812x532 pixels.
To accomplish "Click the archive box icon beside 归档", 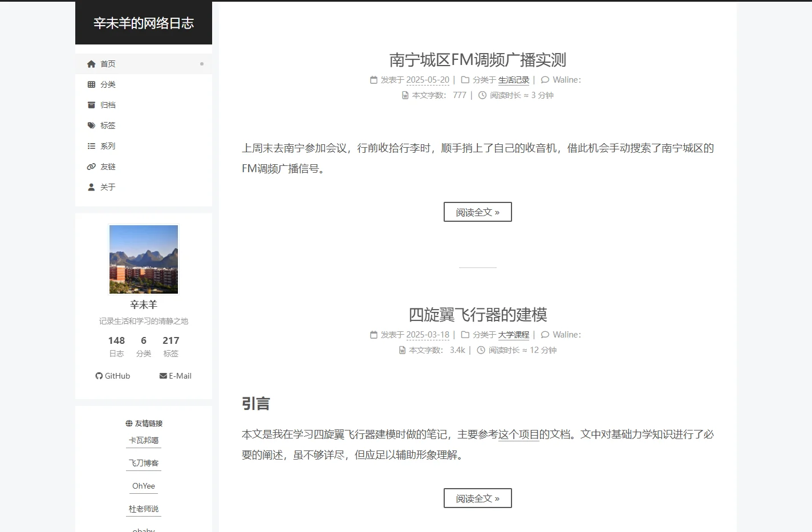I will [x=91, y=105].
